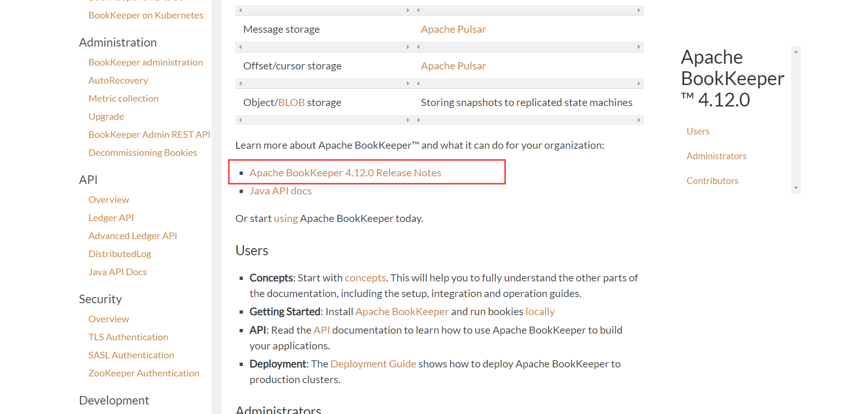Click left scroll arrow above Message storage row
Viewport: 868px width, 414px height.
point(241,10)
